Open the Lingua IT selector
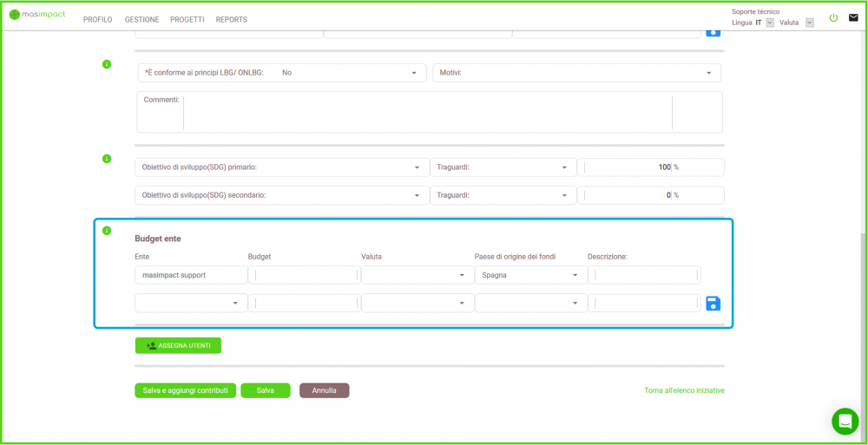The image size is (868, 445). click(769, 23)
